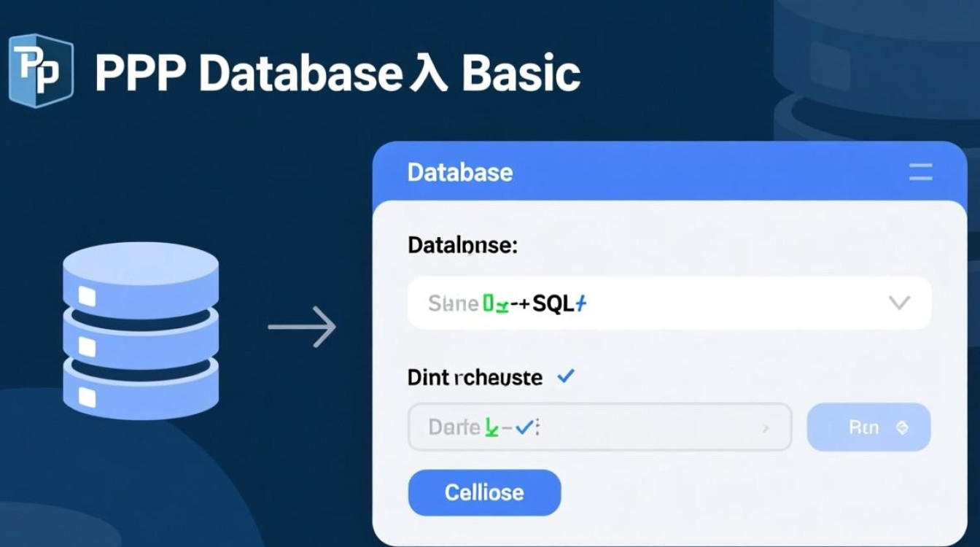Click the white square on the bottom database disk

click(87, 397)
